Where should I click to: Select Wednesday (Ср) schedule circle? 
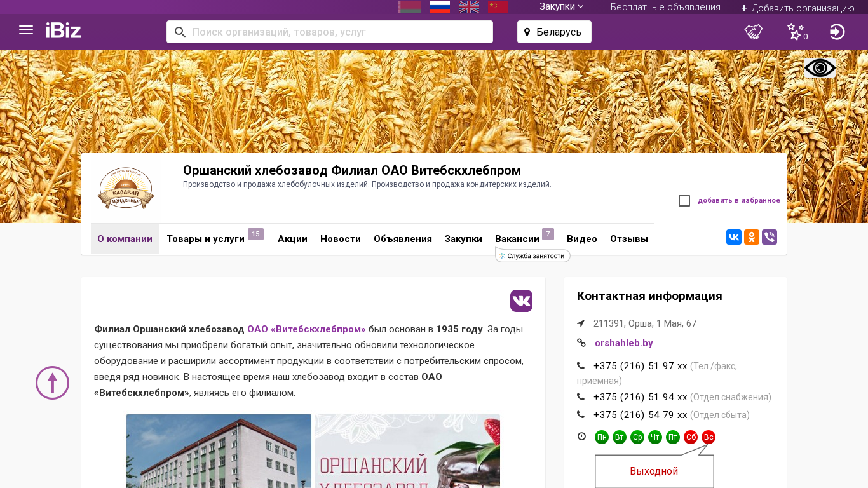(637, 437)
